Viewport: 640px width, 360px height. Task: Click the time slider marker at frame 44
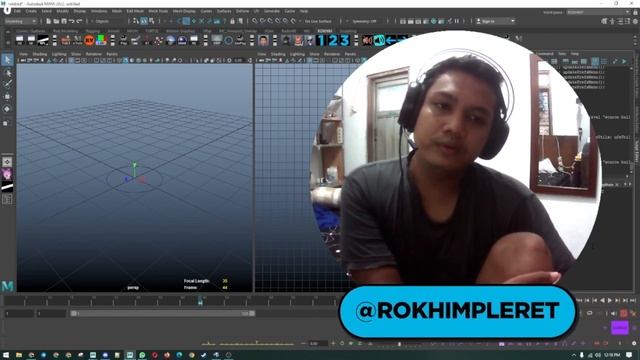click(x=200, y=302)
